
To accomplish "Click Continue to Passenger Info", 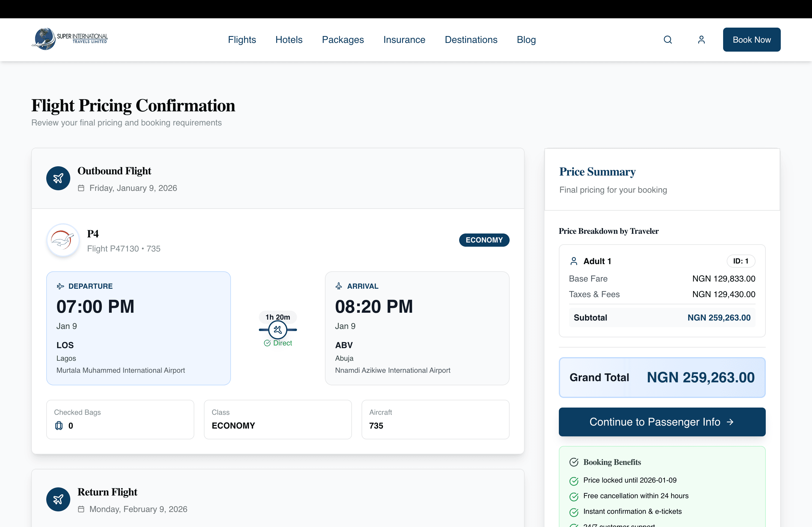I will pos(662,422).
